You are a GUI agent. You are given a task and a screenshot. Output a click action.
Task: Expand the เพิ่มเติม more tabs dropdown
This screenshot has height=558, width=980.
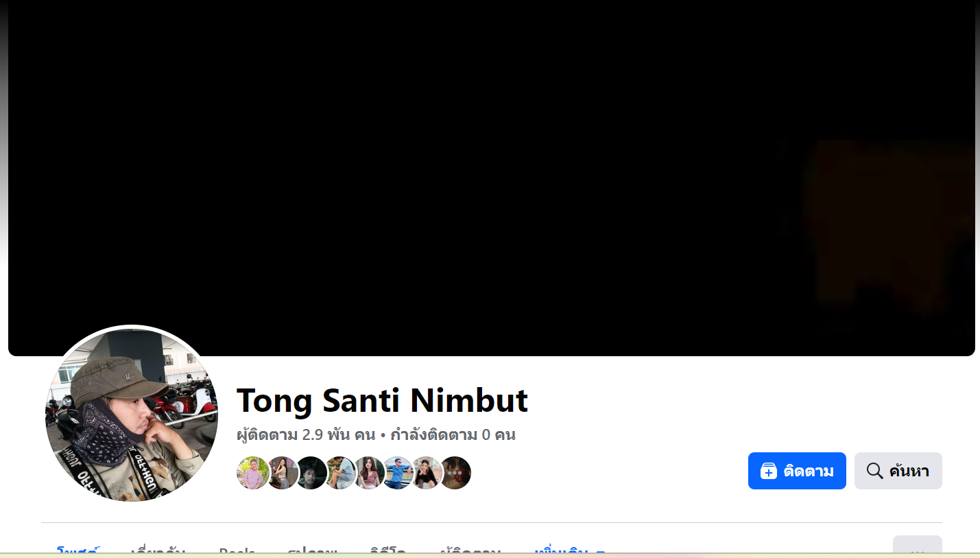point(570,551)
